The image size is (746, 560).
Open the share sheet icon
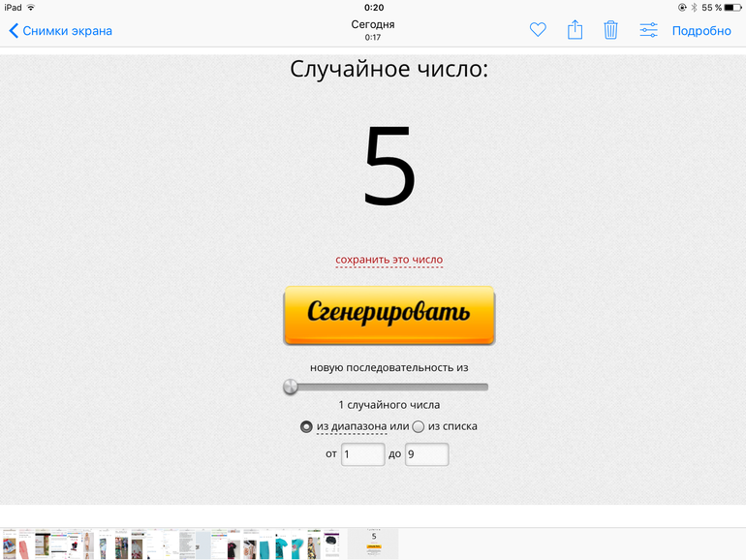coord(575,30)
